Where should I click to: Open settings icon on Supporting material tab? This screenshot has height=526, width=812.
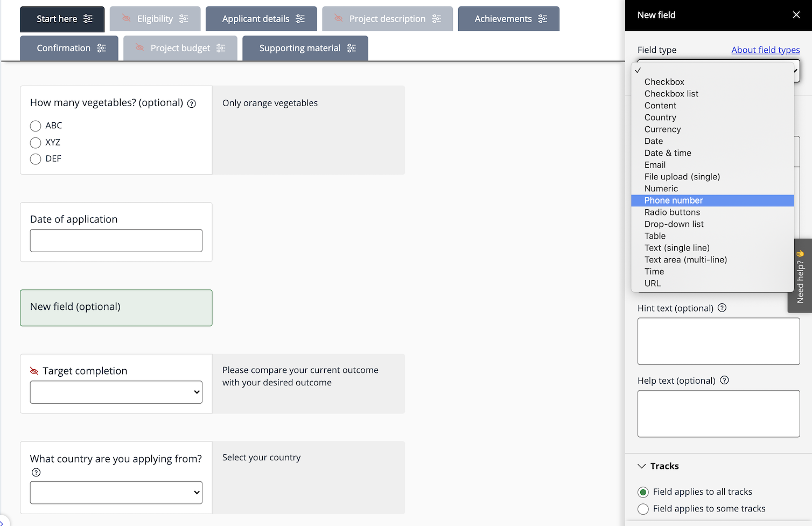[x=351, y=49]
